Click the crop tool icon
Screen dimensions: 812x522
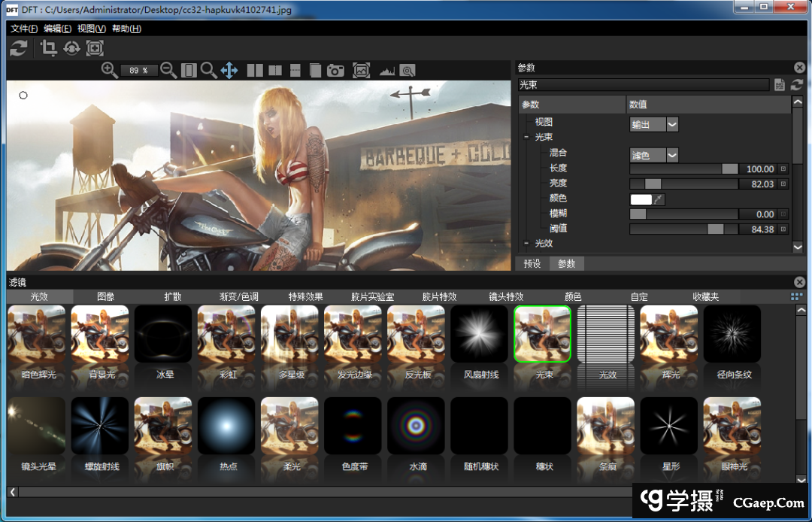click(x=49, y=48)
